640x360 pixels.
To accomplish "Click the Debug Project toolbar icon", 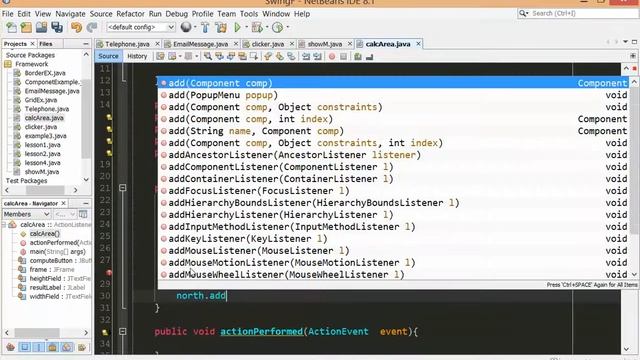I will pos(257,27).
